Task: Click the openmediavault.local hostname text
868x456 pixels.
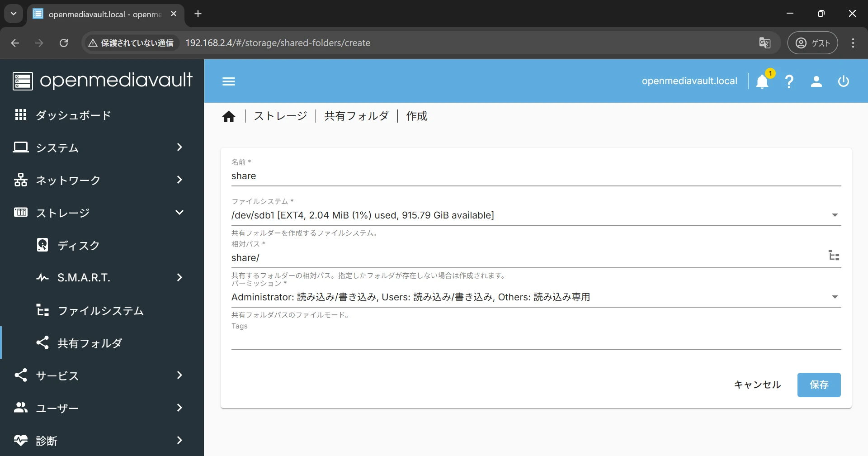Action: [x=689, y=81]
